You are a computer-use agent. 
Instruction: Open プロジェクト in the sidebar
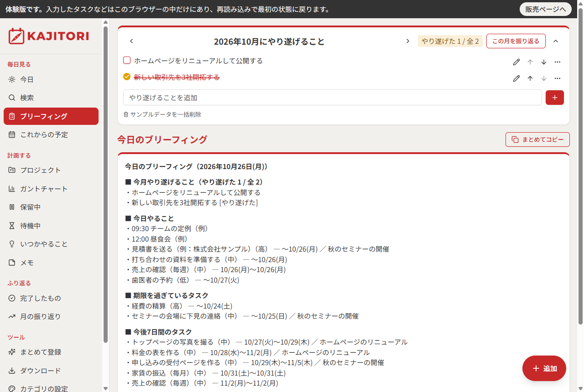tap(51, 170)
